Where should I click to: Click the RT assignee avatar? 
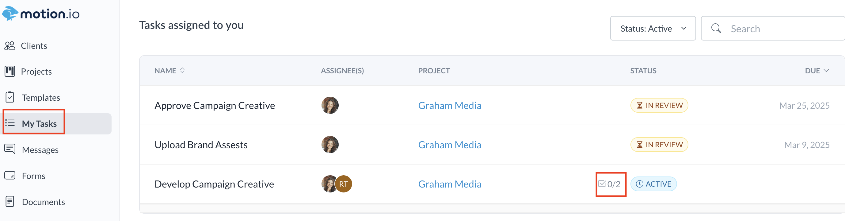(344, 184)
